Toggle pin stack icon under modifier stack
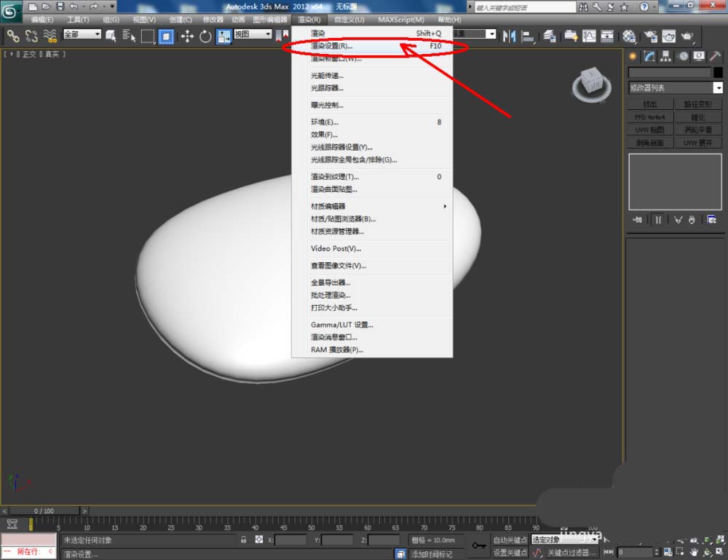 point(636,219)
